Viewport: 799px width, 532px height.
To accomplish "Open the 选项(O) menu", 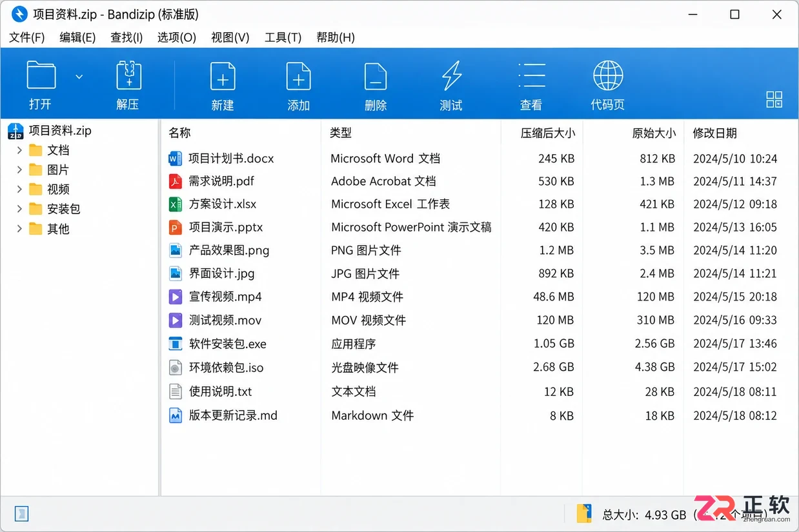I will click(177, 37).
